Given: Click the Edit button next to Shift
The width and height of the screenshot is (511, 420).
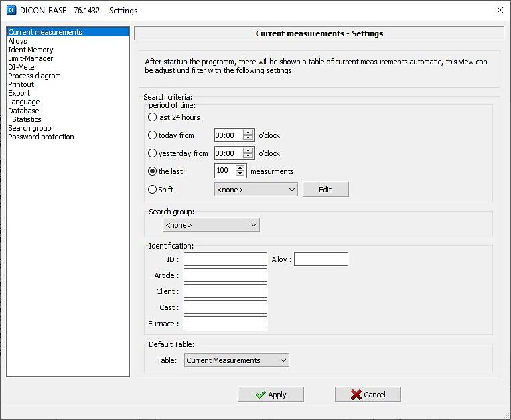Looking at the screenshot, I should click(325, 190).
